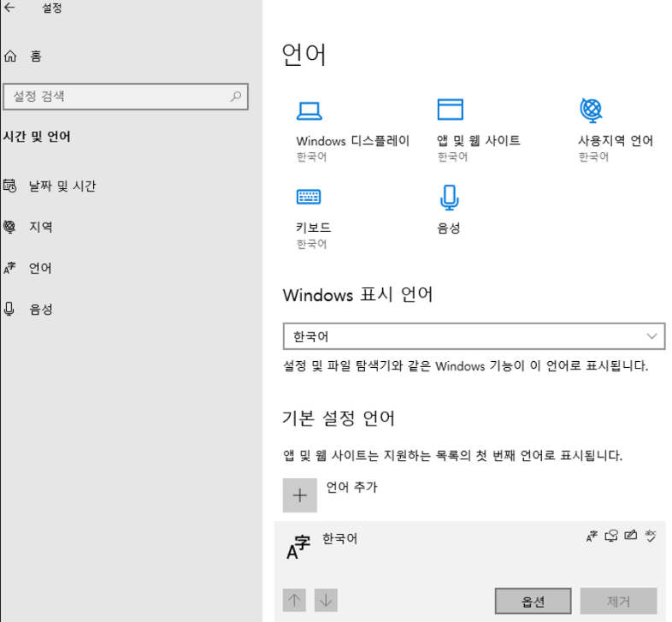Open the 음성 microphone tile icon
The height and width of the screenshot is (622, 672).
tap(449, 198)
